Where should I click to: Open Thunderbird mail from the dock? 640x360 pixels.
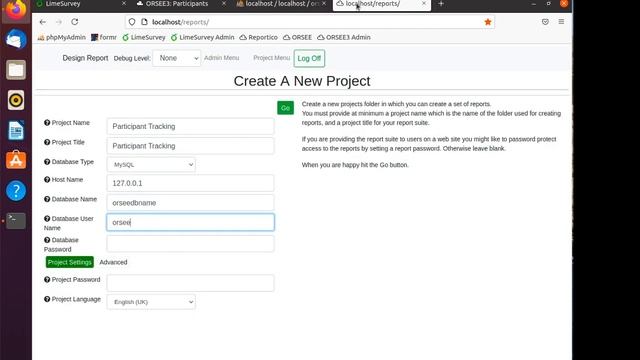click(16, 40)
